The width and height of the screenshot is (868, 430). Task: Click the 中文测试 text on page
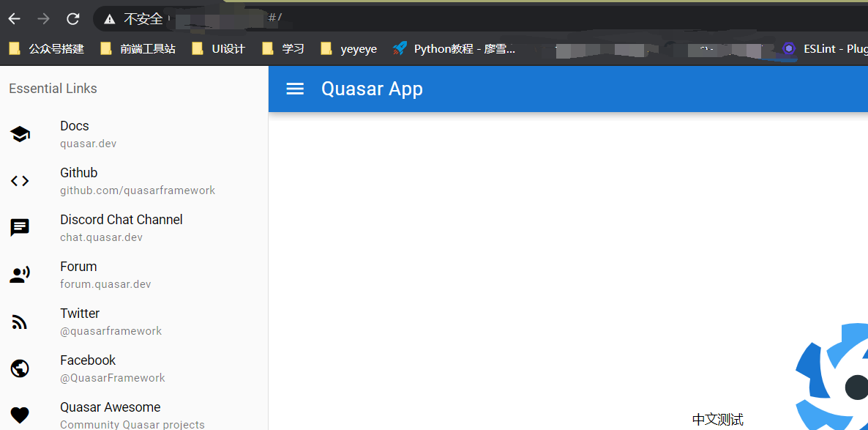717,420
